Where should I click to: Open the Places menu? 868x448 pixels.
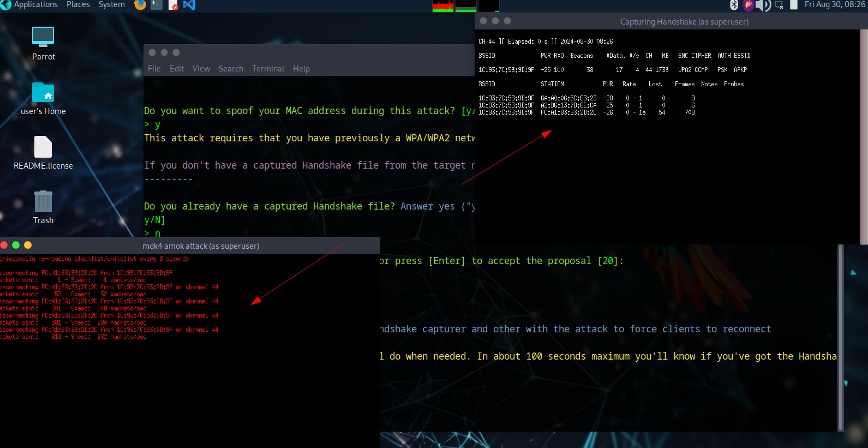78,5
